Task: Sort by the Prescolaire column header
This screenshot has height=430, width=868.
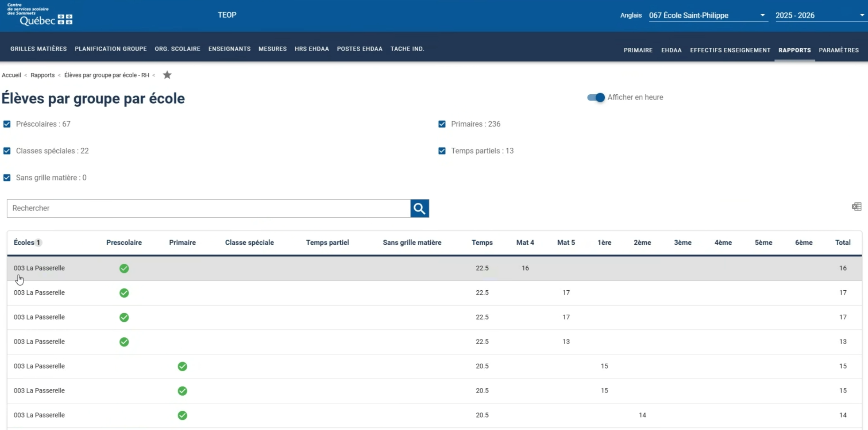Action: point(124,243)
